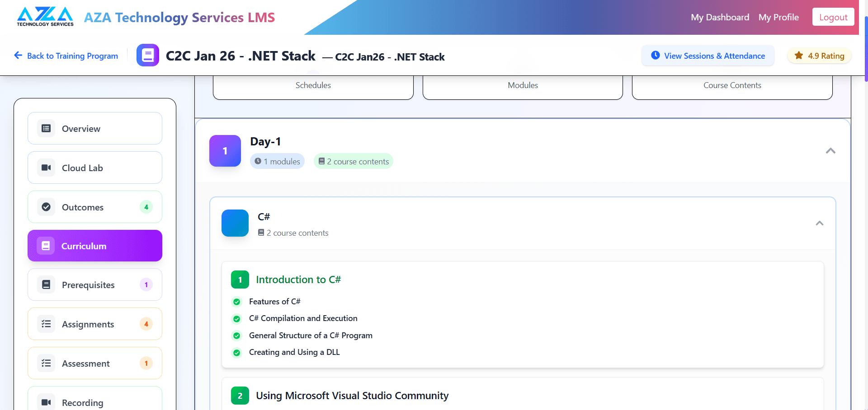Click the Assignments checklist icon

(x=46, y=324)
